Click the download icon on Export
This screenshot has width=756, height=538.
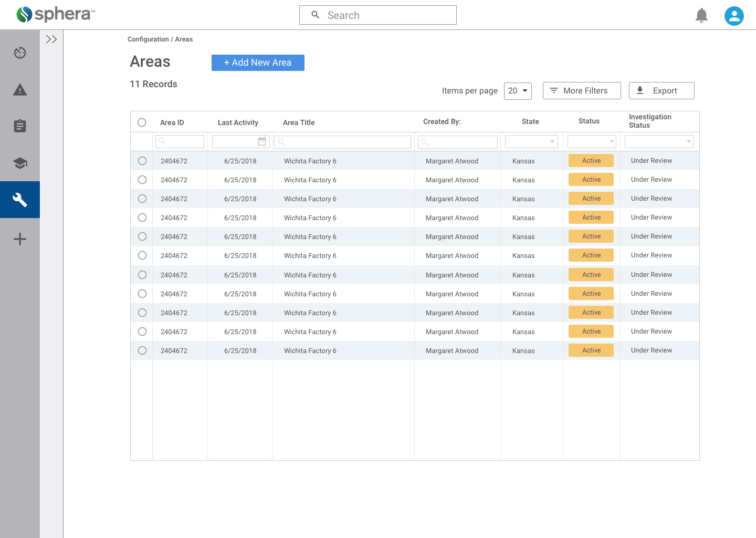[640, 90]
